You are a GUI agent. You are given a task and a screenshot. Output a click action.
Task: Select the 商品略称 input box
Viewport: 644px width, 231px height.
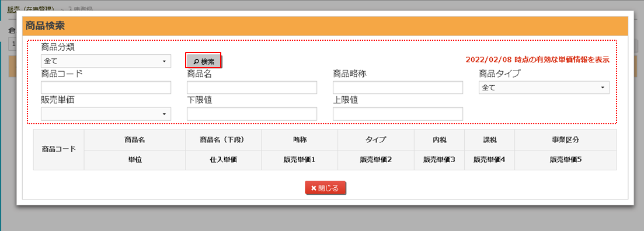click(398, 88)
